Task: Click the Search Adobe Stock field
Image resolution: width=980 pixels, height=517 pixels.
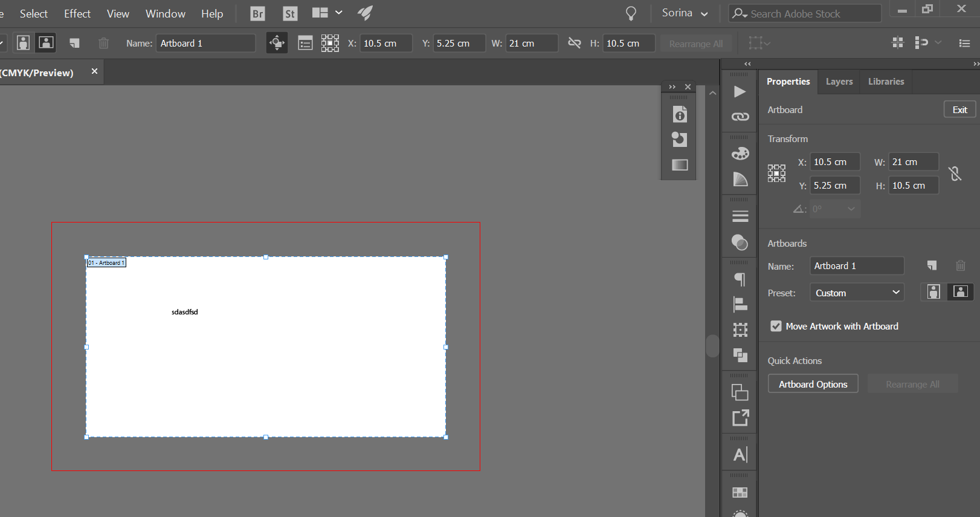Action: pos(805,13)
